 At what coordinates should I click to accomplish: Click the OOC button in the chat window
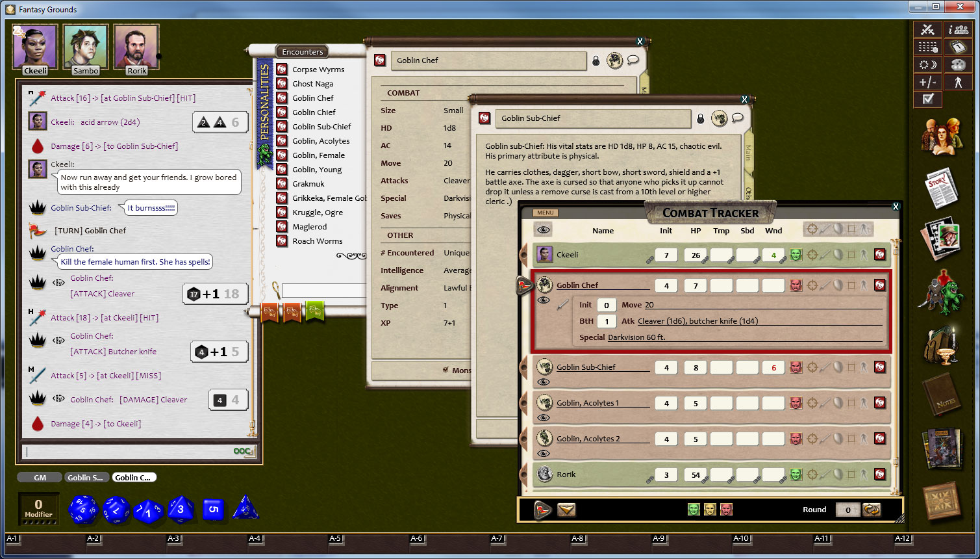244,450
